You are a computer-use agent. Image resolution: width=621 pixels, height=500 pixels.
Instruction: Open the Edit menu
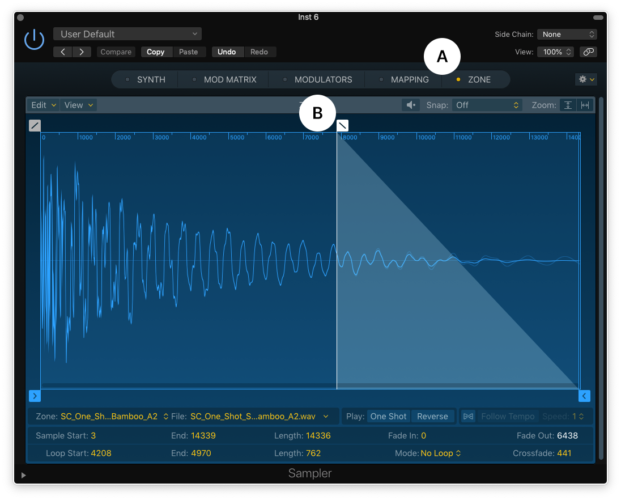pyautogui.click(x=43, y=105)
